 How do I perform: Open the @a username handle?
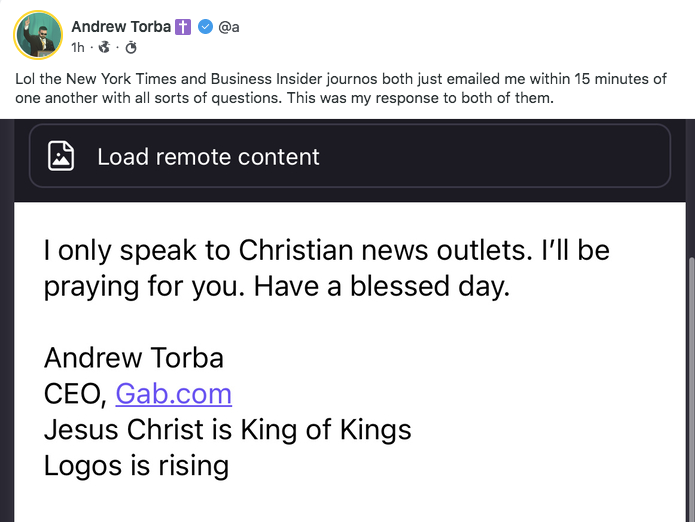(229, 27)
